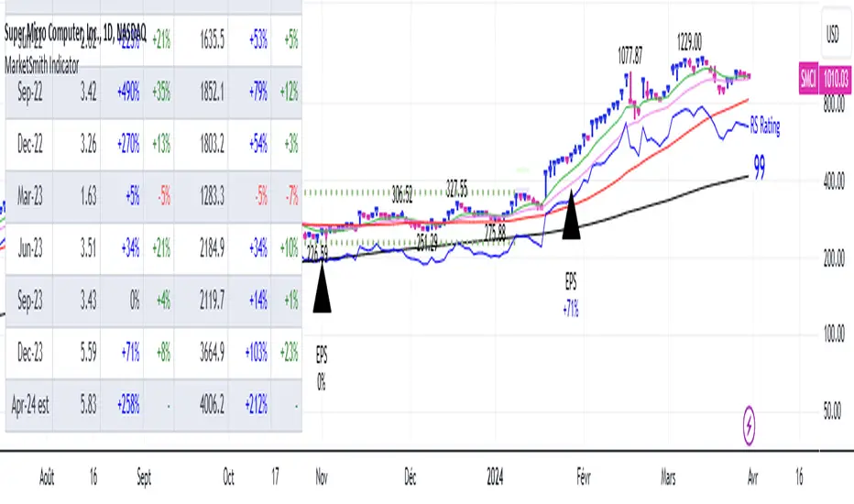Click the 275.88 low price label
This screenshot has height=504, width=854.
(495, 233)
